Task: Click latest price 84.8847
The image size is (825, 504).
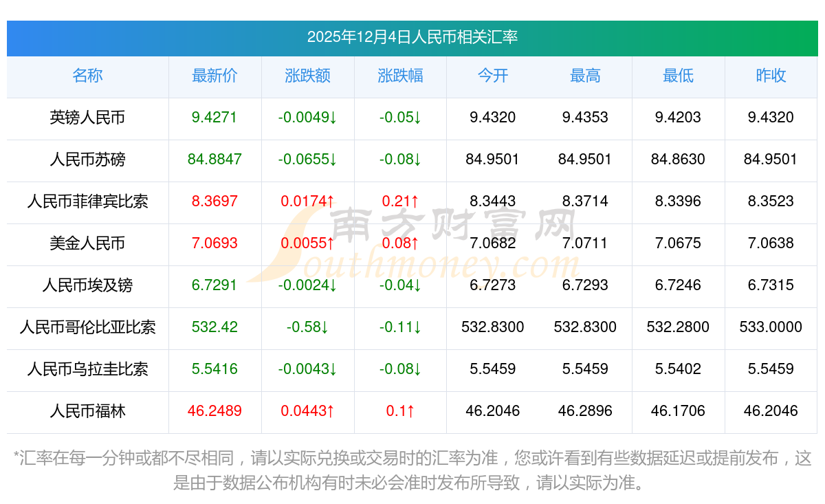Action: coord(214,160)
